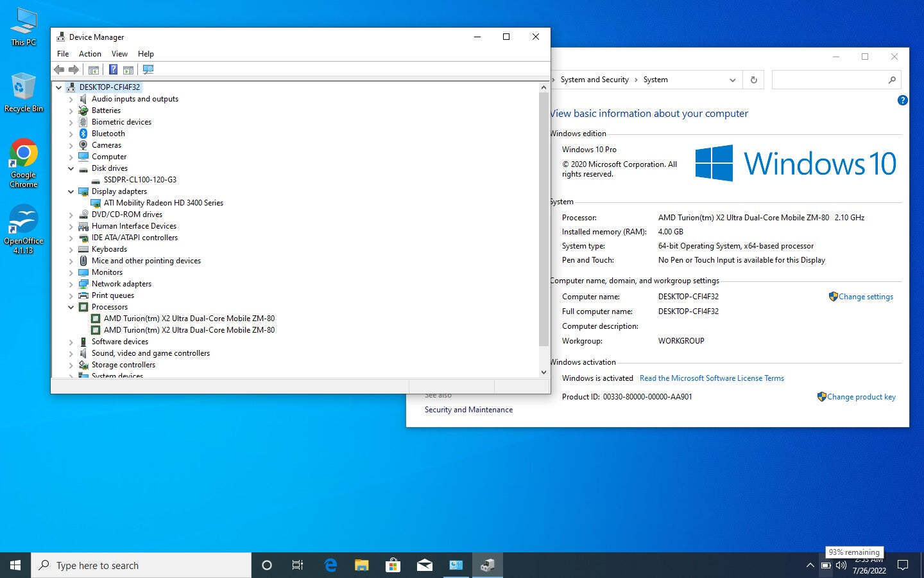This screenshot has width=924, height=578.
Task: Click Scan for hardware changes toolbar icon
Action: tap(148, 69)
